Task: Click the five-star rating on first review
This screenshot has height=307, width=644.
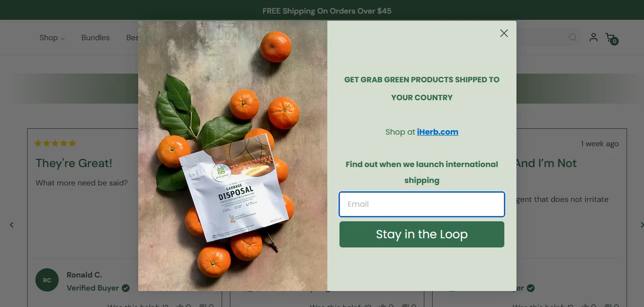Action: tap(55, 143)
